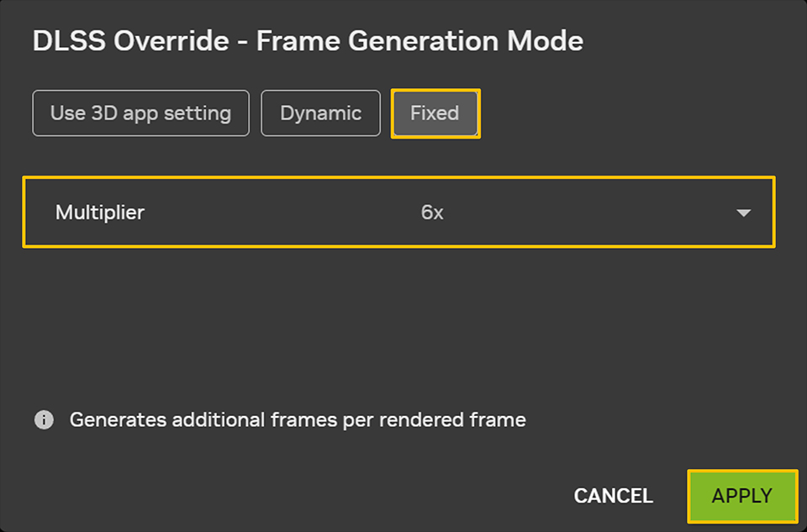Click the Multiplier label text
The height and width of the screenshot is (532, 807).
(x=100, y=213)
